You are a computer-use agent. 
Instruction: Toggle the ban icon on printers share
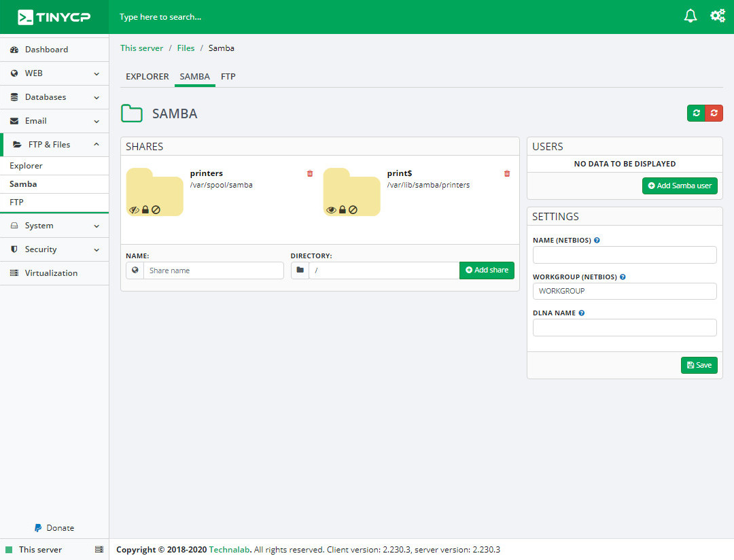click(x=156, y=210)
